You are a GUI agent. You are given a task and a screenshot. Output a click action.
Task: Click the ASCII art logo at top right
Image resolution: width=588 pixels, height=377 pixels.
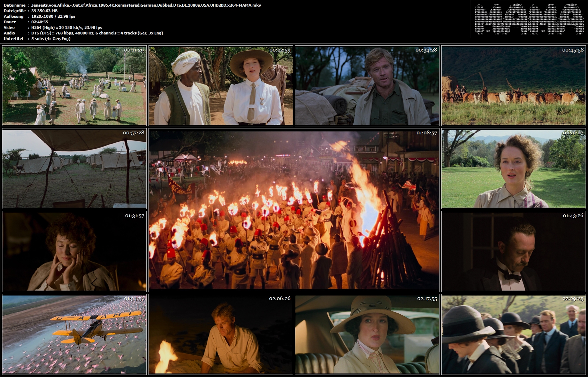[x=529, y=19]
